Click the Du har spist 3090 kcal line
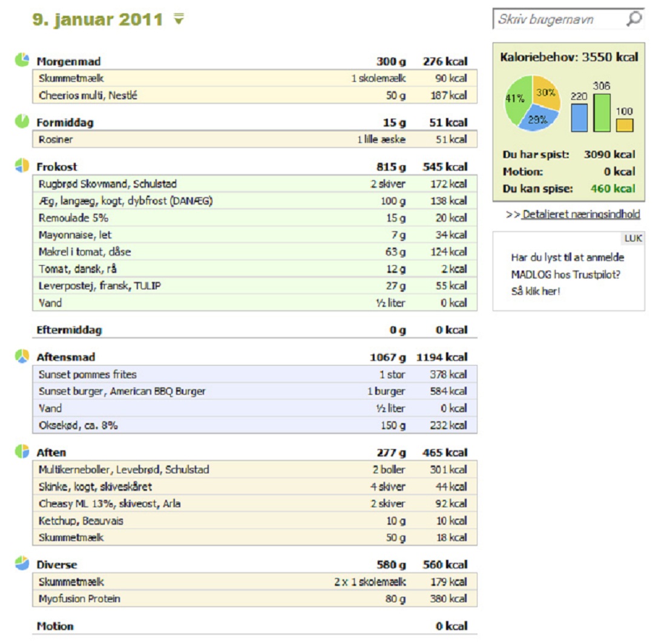The height and width of the screenshot is (644, 653). 569,154
